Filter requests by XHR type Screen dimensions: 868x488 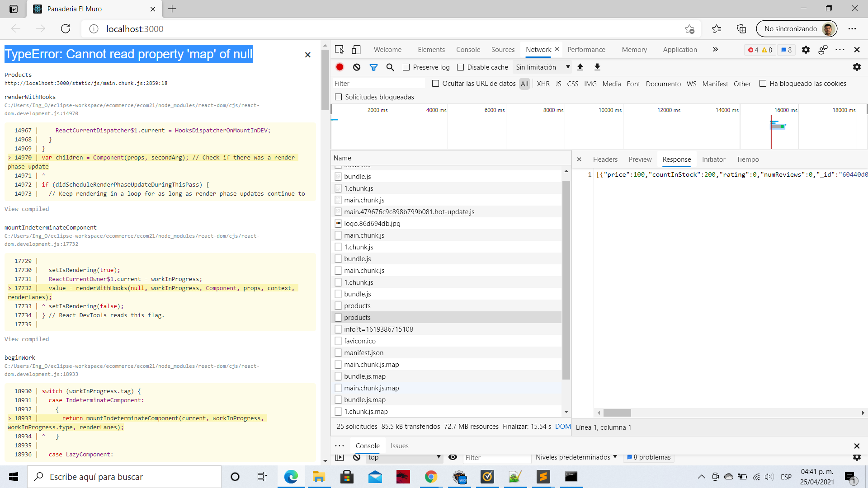pos(543,84)
